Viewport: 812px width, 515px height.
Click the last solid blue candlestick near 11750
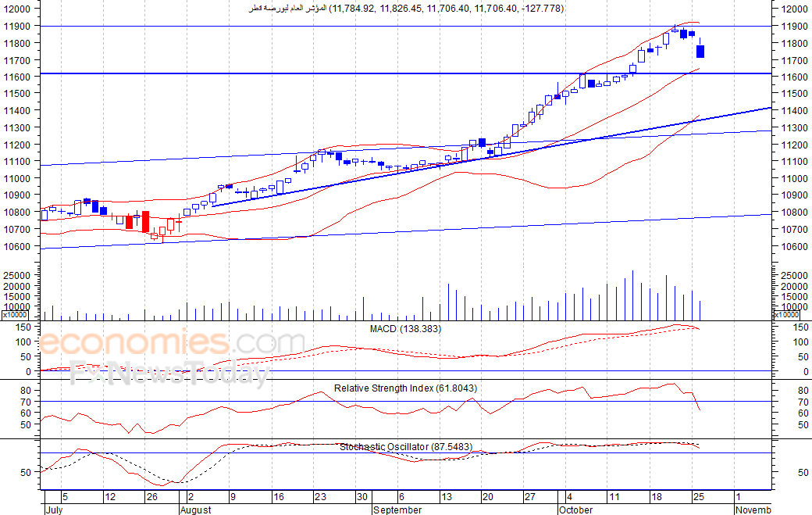click(700, 52)
